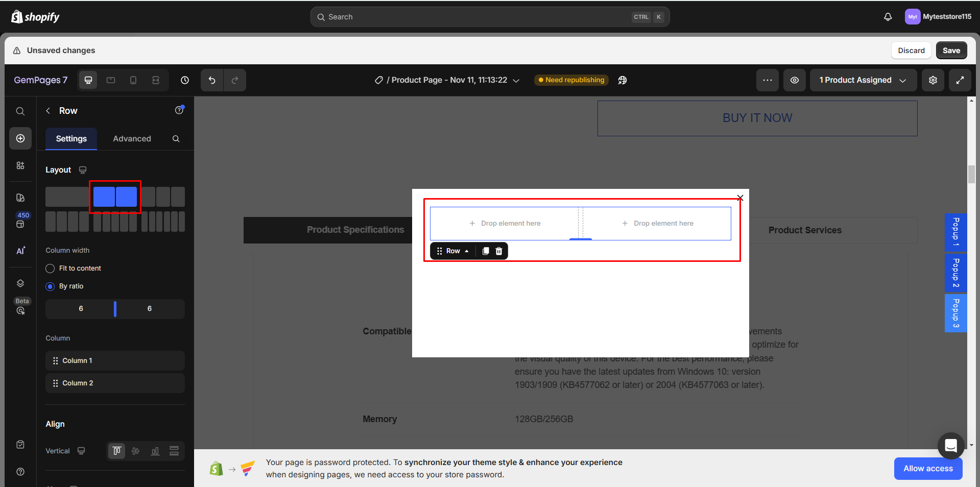Image resolution: width=980 pixels, height=487 pixels.
Task: Enter fullscreen with expand icon
Action: [x=960, y=80]
